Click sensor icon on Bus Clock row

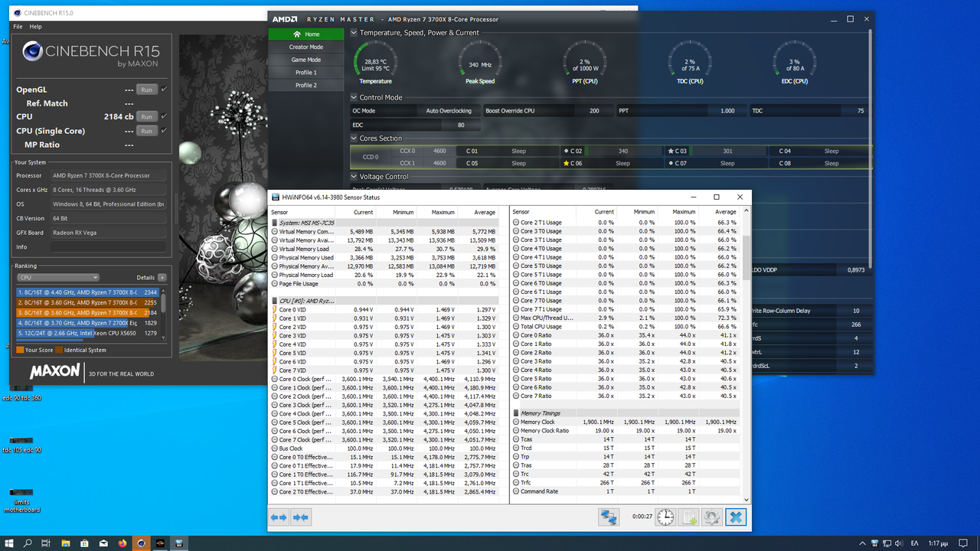275,448
